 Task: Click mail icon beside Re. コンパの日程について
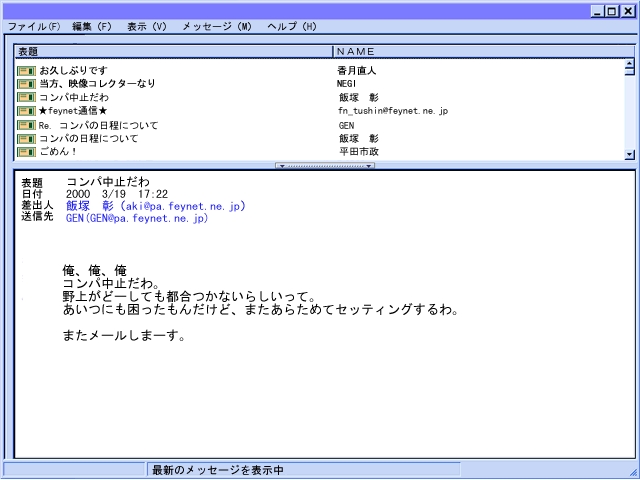click(x=27, y=125)
